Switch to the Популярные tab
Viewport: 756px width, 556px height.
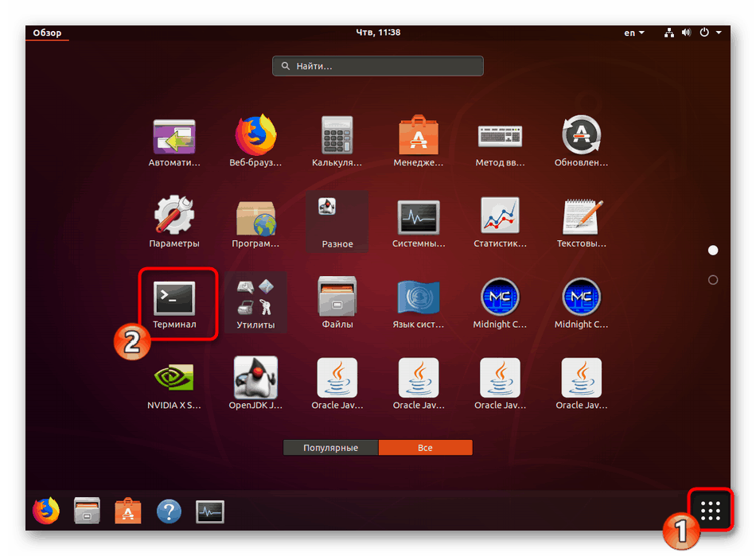tap(331, 448)
